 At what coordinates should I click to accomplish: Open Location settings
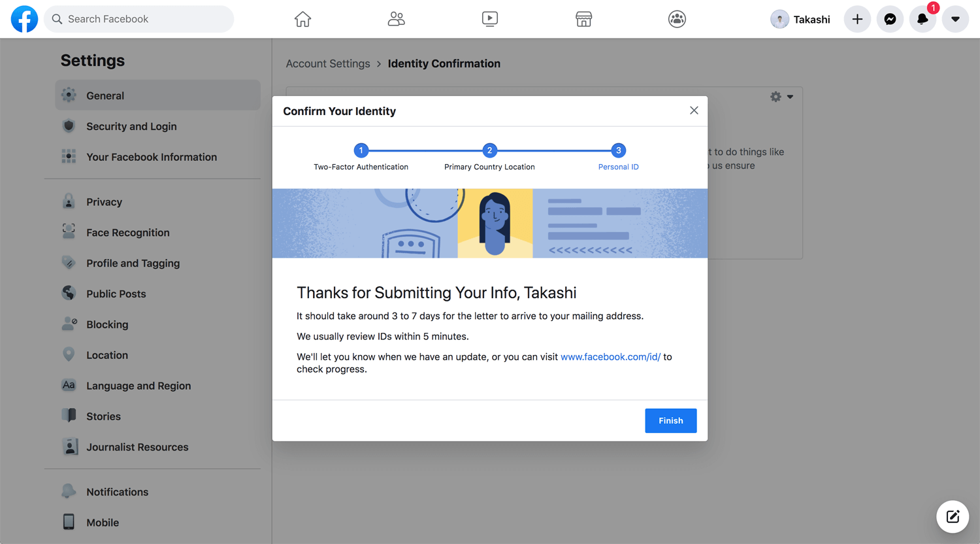point(157,355)
